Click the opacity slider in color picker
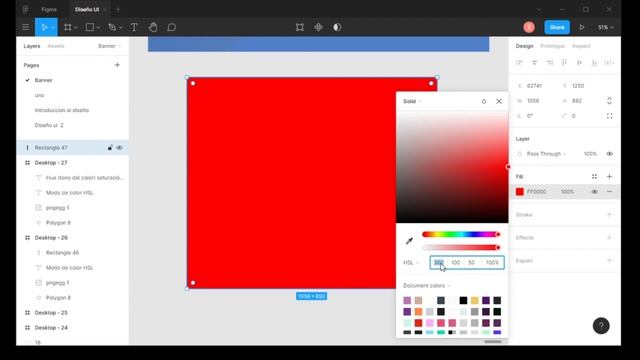This screenshot has width=640, height=360. click(460, 247)
